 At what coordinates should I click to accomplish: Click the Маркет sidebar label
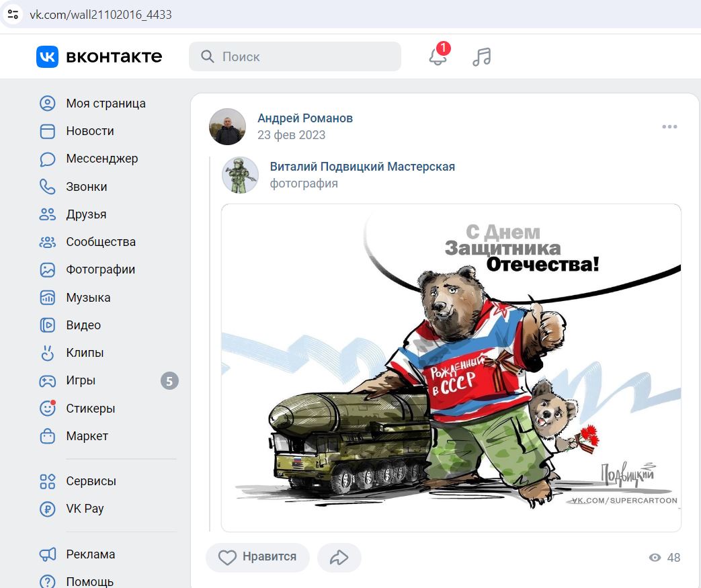tap(87, 436)
